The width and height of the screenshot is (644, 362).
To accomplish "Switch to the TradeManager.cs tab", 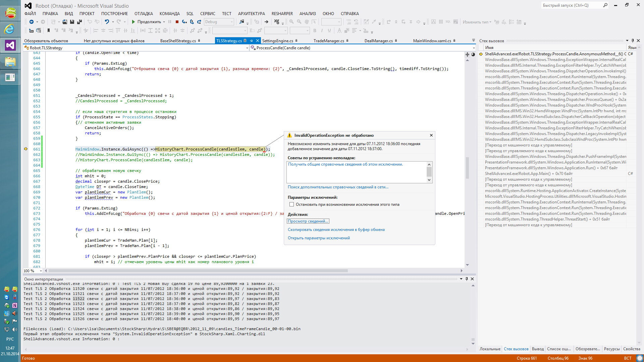I will click(x=329, y=41).
